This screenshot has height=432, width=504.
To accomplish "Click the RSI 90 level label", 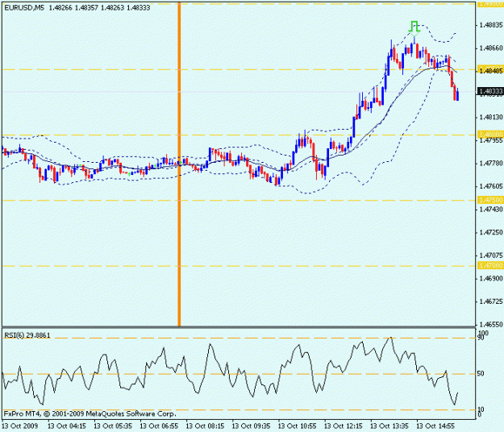I will pyautogui.click(x=481, y=338).
